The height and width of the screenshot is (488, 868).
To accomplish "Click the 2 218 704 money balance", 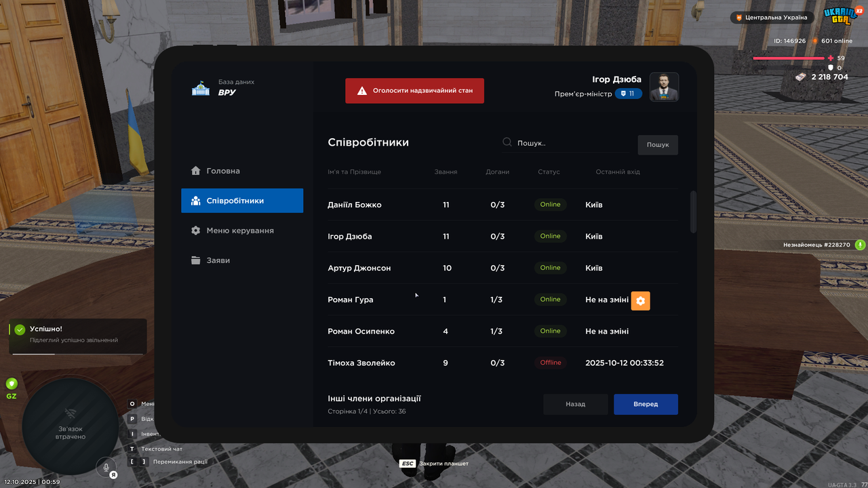I will point(830,77).
